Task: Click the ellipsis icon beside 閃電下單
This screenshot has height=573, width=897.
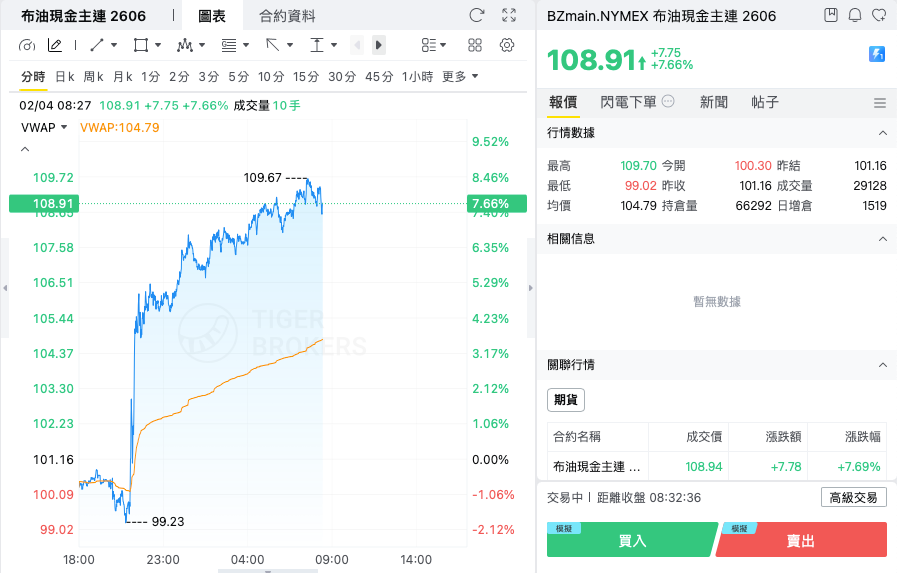Action: (x=668, y=101)
